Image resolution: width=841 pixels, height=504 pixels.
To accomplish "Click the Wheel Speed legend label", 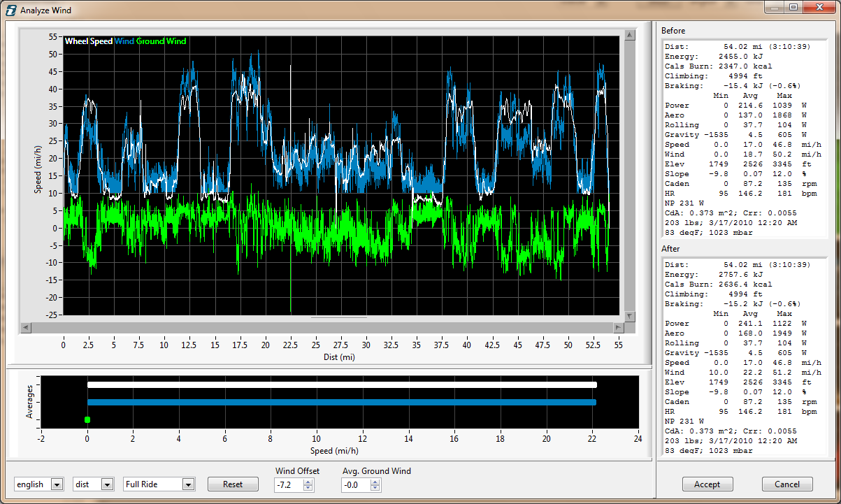I will click(x=89, y=41).
